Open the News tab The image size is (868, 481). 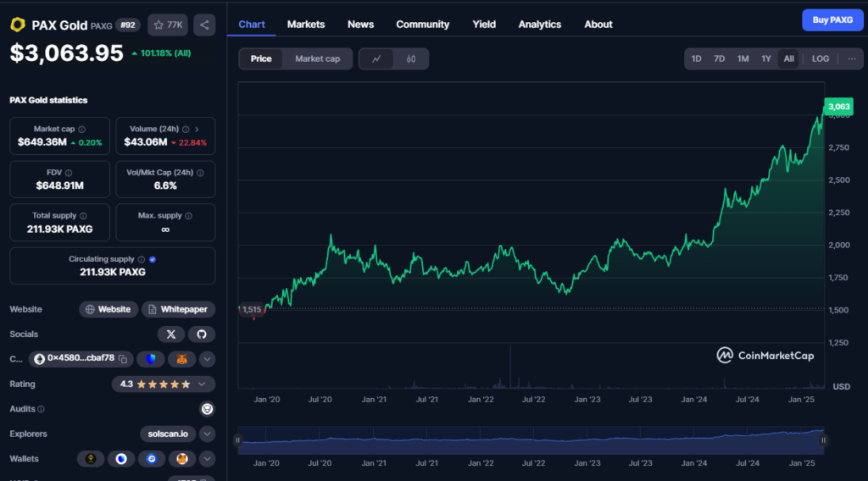360,25
